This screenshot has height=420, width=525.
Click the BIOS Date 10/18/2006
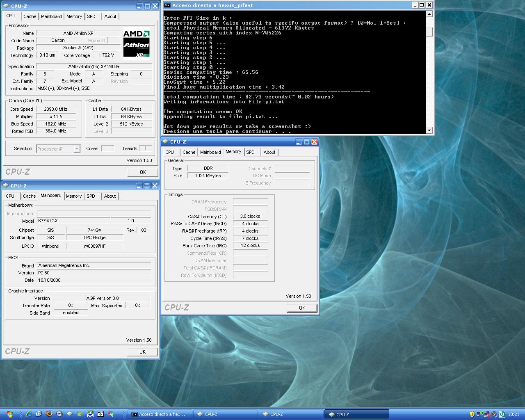click(94, 280)
